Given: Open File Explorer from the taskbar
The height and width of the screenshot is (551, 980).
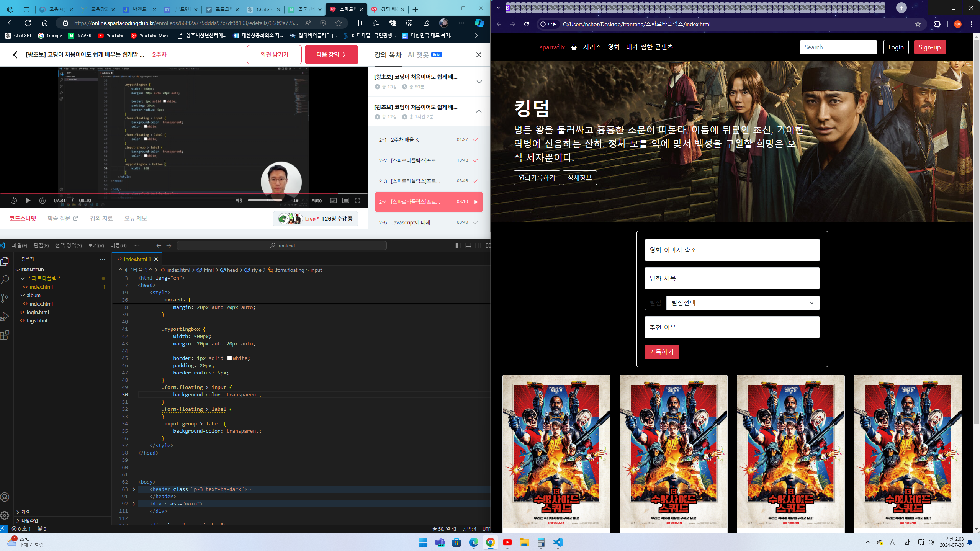Looking at the screenshot, I should click(524, 542).
